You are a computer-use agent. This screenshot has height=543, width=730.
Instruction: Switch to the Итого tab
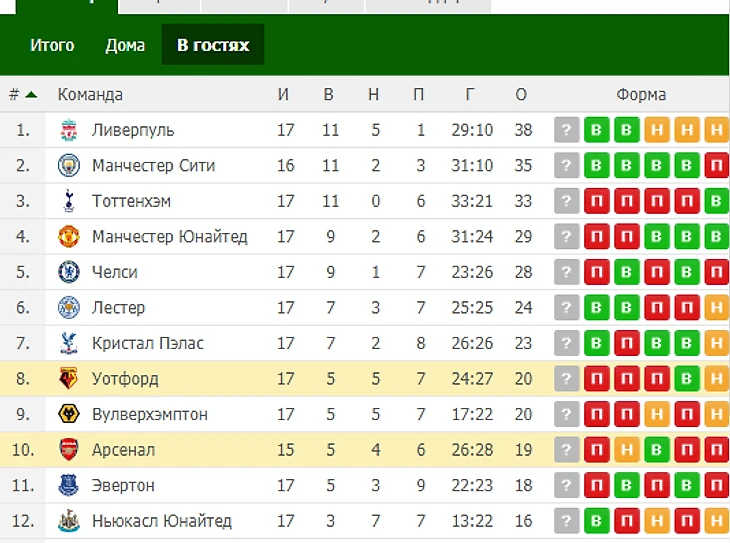click(52, 45)
